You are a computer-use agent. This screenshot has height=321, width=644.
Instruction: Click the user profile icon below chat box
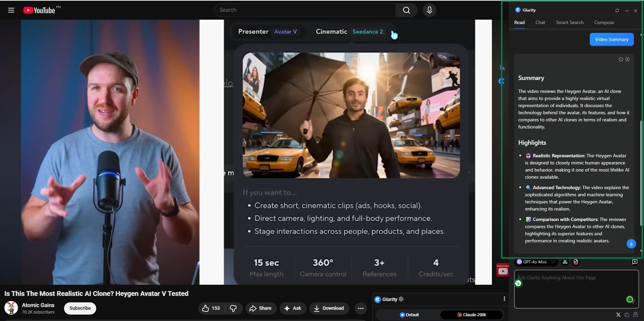[636, 315]
